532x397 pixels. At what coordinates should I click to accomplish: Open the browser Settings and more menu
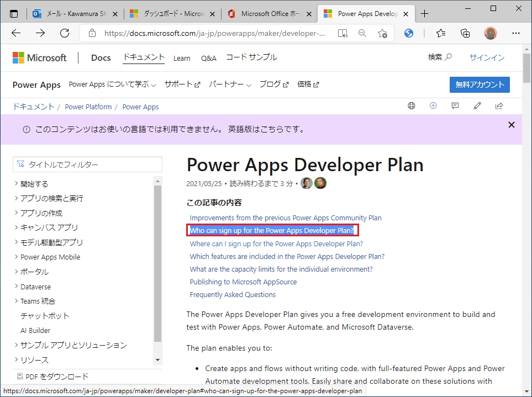pyautogui.click(x=516, y=33)
